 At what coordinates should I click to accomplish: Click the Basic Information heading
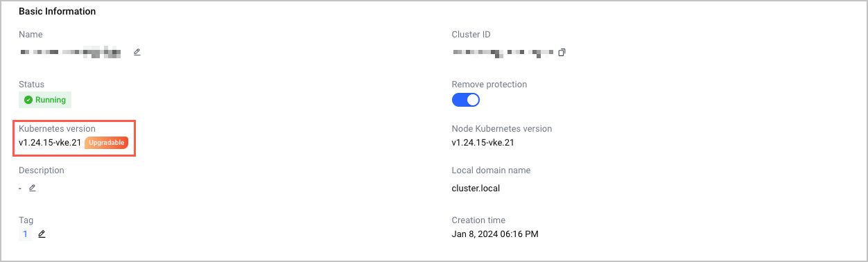pyautogui.click(x=58, y=12)
